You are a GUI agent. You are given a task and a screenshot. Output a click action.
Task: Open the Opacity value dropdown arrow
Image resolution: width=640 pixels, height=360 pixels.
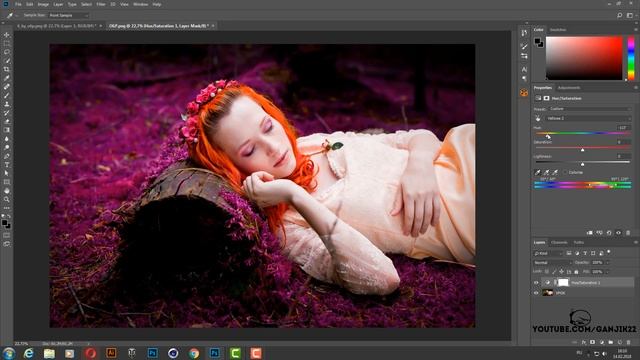pos(607,262)
